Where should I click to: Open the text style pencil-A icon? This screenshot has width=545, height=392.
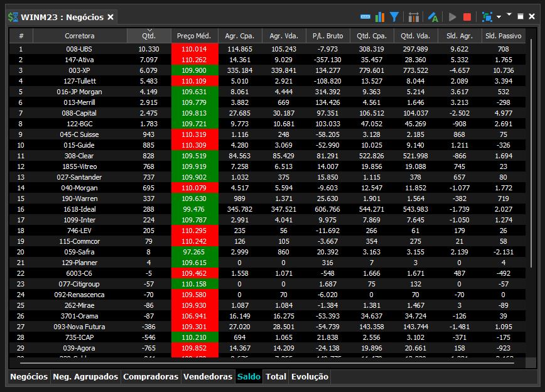click(433, 17)
